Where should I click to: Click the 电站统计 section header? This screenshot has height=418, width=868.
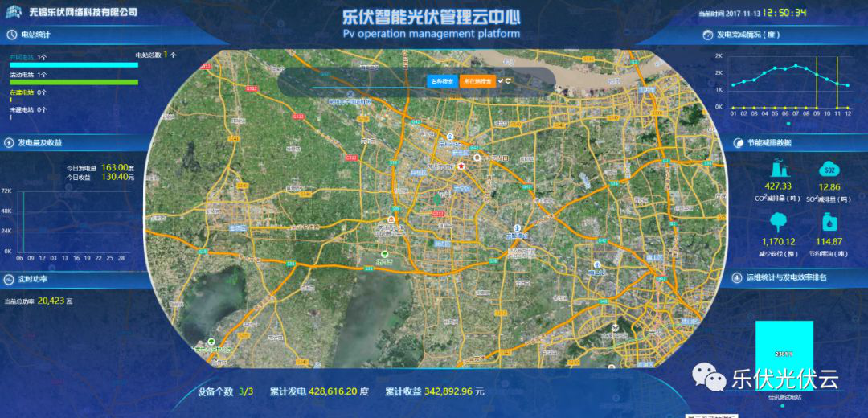[36, 35]
